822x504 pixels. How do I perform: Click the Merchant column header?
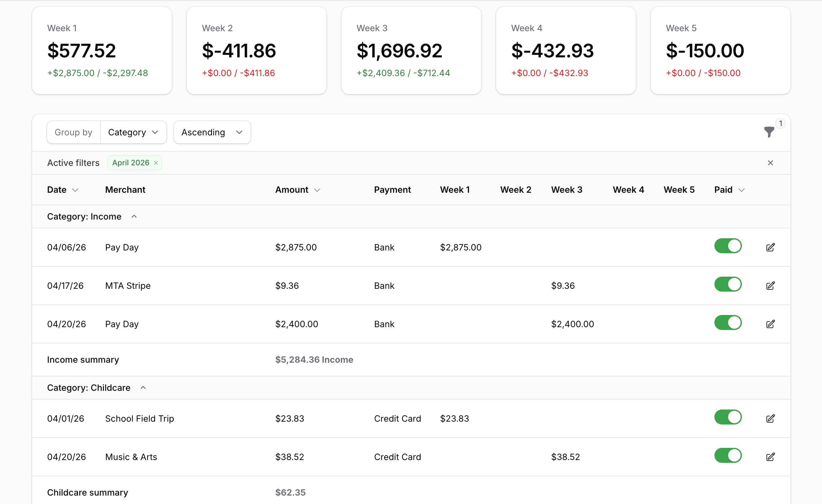(x=125, y=190)
